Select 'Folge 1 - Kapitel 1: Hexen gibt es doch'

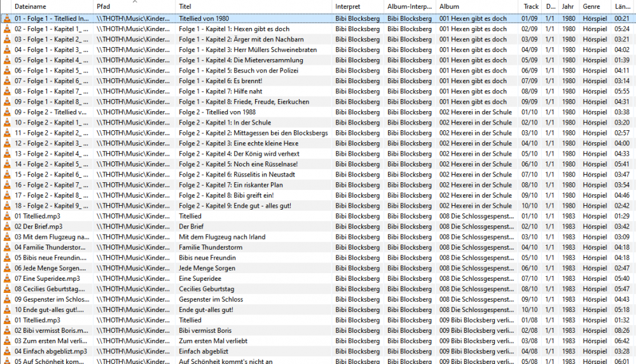pyautogui.click(x=234, y=29)
